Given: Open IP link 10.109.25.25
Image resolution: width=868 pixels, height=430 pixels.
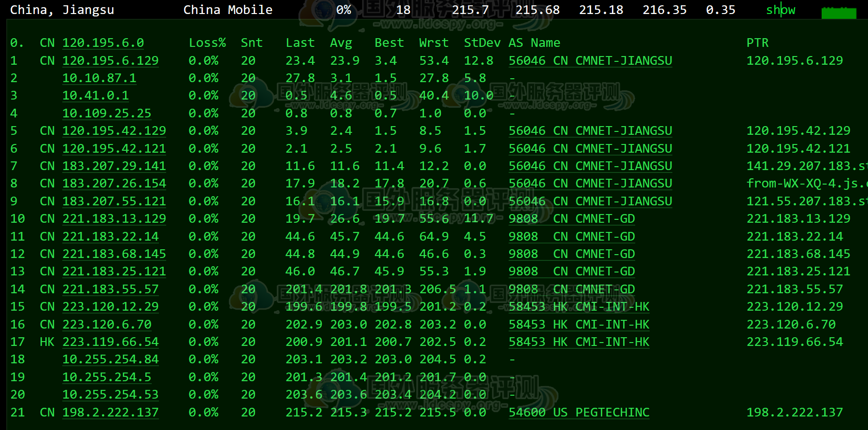Looking at the screenshot, I should (107, 114).
